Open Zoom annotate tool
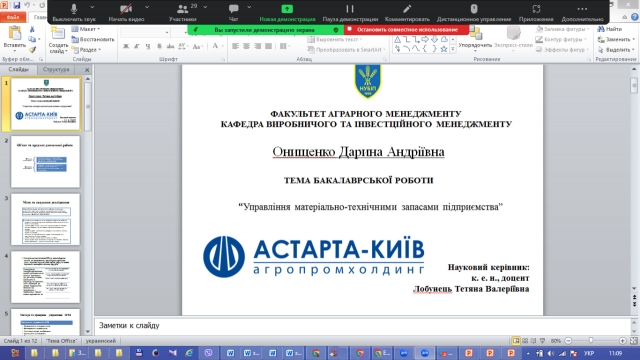 (407, 12)
